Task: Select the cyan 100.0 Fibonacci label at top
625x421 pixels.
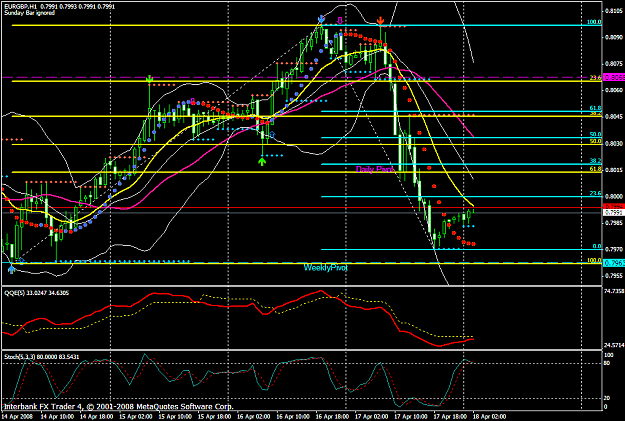Action: click(594, 22)
